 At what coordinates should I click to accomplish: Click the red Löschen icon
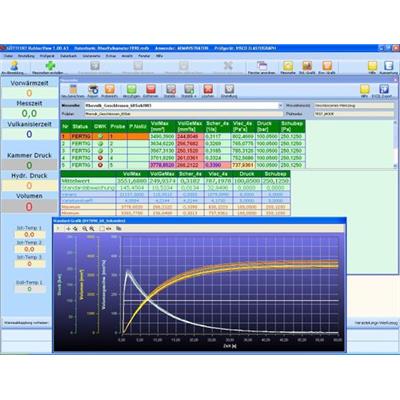coord(208,89)
